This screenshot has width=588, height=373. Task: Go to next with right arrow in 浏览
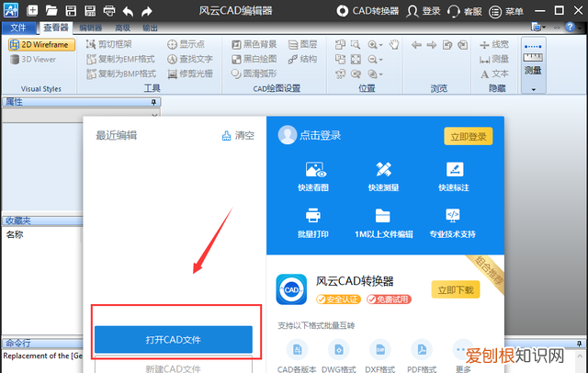(x=432, y=45)
